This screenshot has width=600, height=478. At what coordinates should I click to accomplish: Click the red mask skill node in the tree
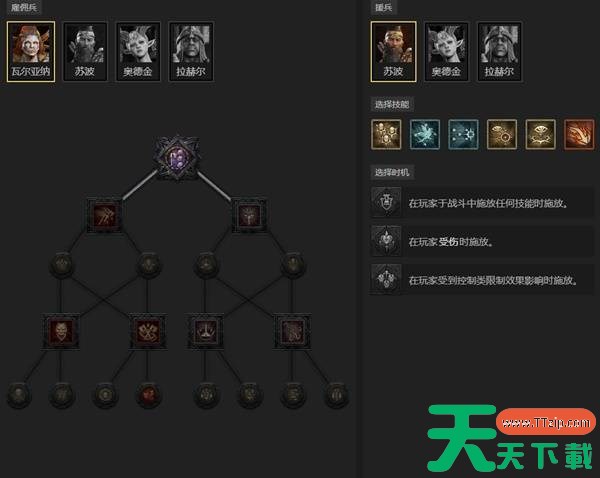[x=61, y=331]
